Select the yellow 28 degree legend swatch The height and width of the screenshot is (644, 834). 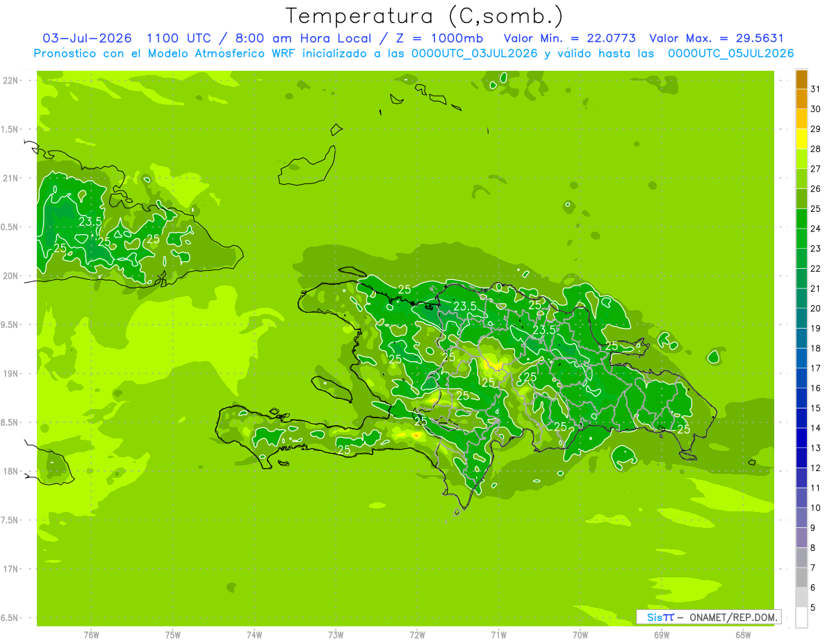click(x=801, y=139)
